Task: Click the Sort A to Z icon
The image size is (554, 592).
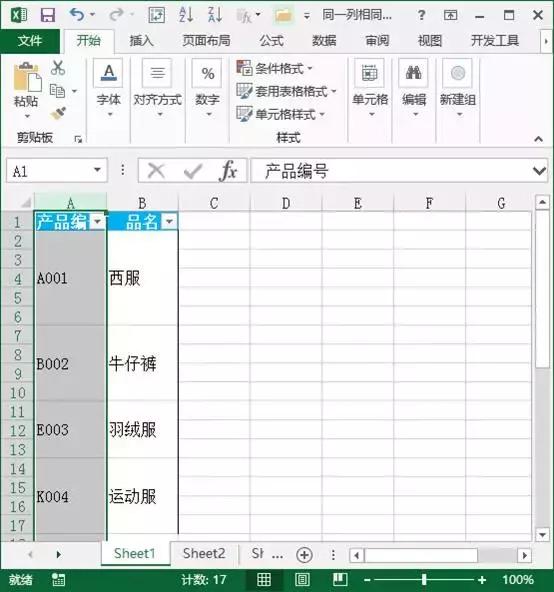Action: (x=186, y=15)
